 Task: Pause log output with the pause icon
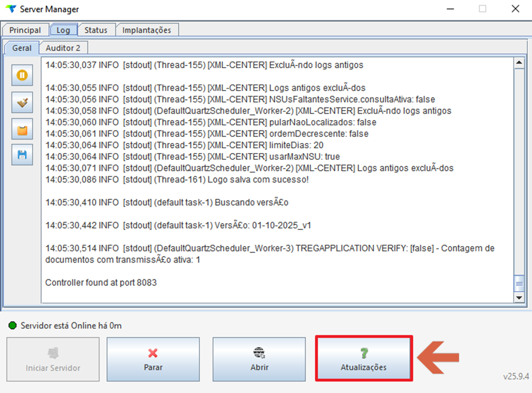coord(22,75)
